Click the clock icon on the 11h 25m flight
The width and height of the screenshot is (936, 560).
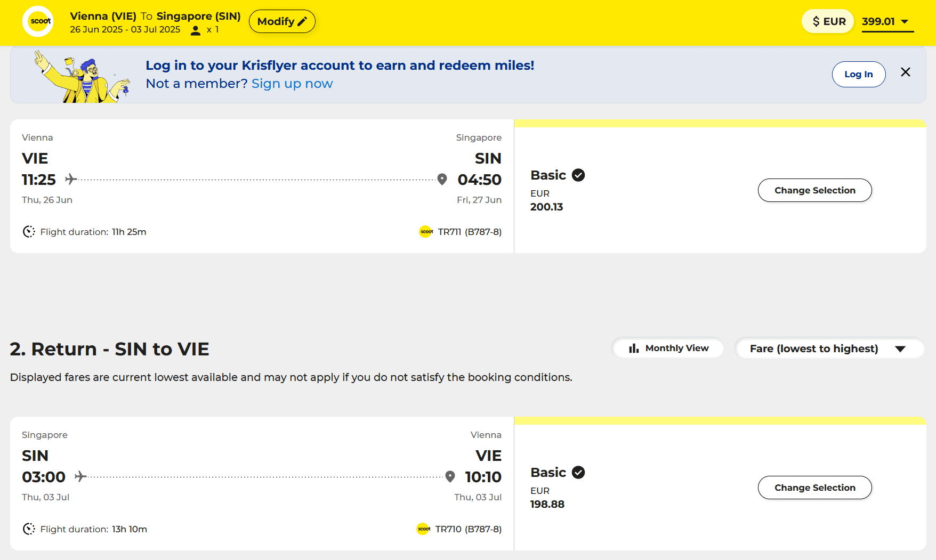29,232
